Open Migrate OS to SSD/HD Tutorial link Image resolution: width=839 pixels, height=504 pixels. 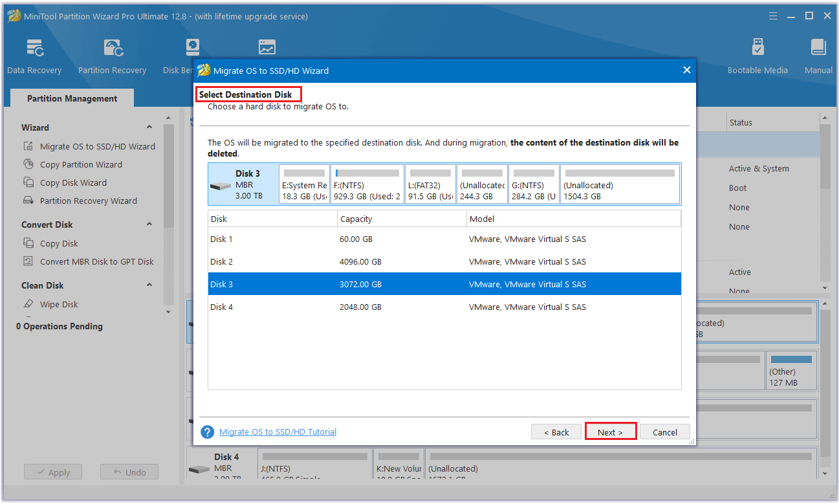click(278, 432)
